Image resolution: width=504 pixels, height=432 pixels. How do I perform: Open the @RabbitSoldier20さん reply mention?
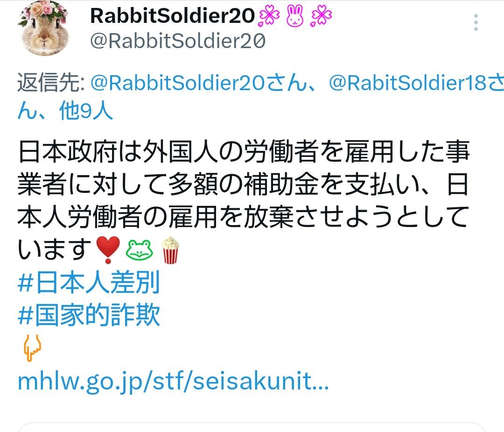click(199, 83)
